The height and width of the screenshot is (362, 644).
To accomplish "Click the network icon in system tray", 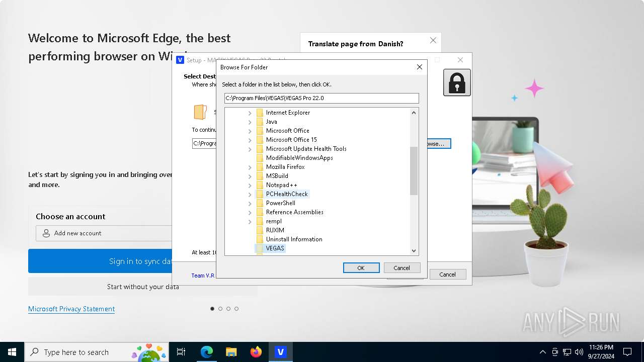I will pos(567,352).
